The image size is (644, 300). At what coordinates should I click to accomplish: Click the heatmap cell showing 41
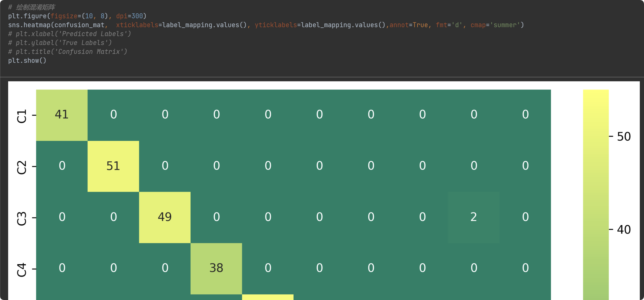click(x=62, y=115)
